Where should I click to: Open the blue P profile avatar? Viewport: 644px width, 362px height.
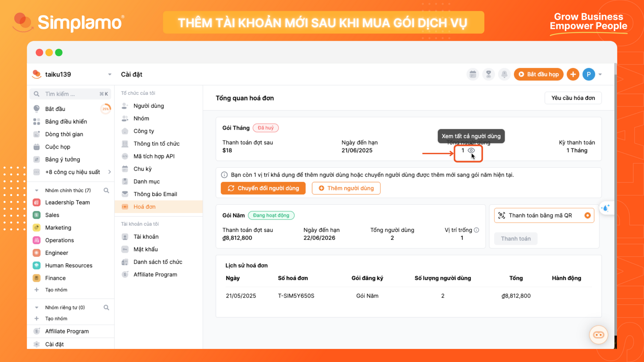point(589,74)
